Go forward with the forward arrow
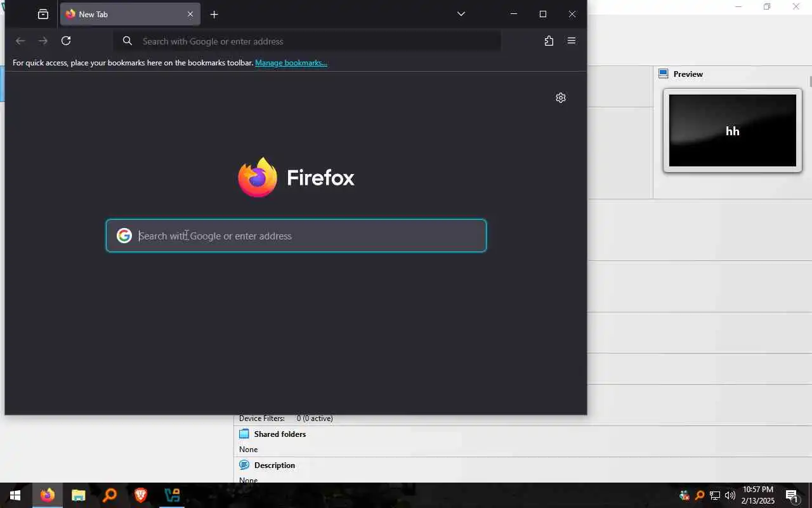This screenshot has height=508, width=812. coord(43,41)
